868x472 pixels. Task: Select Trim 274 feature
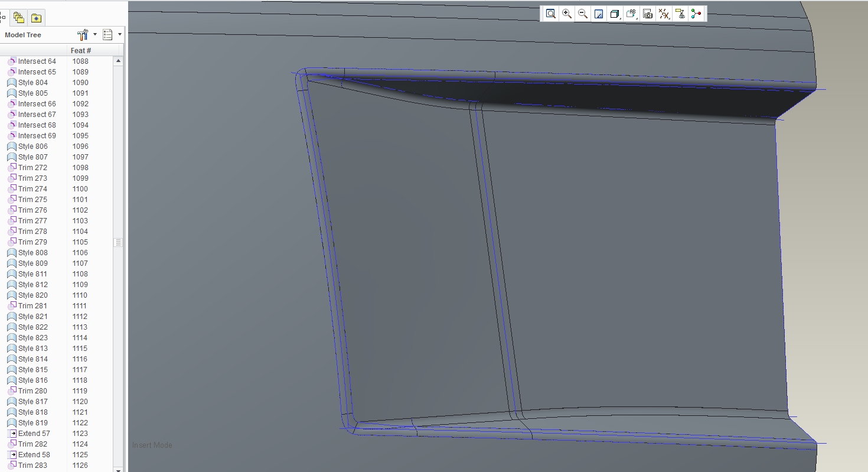point(32,189)
